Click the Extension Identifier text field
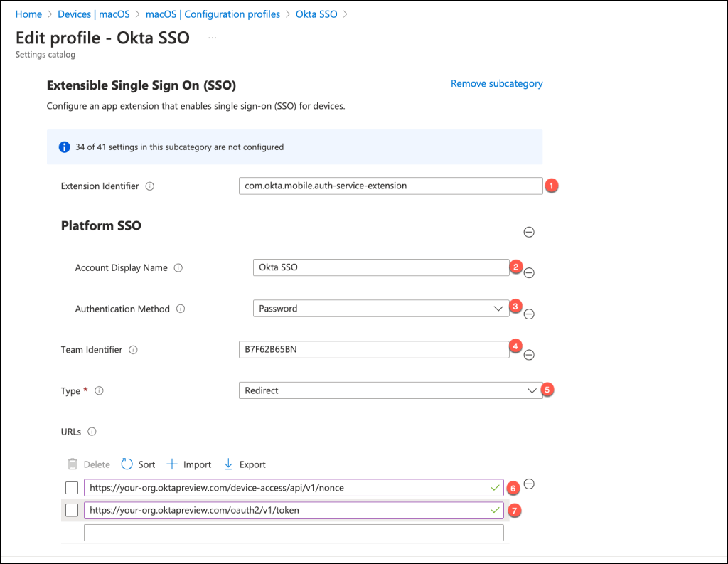728x564 pixels. 390,186
